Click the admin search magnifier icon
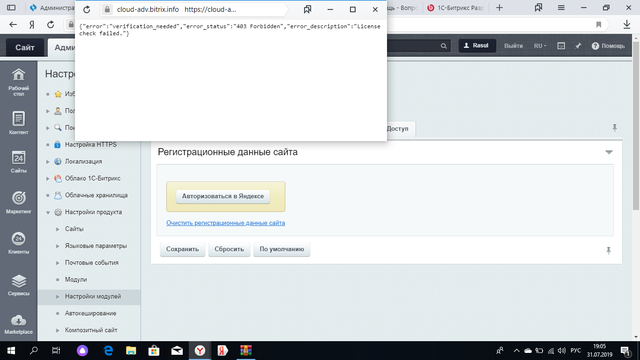This screenshot has width=640, height=360. click(444, 46)
